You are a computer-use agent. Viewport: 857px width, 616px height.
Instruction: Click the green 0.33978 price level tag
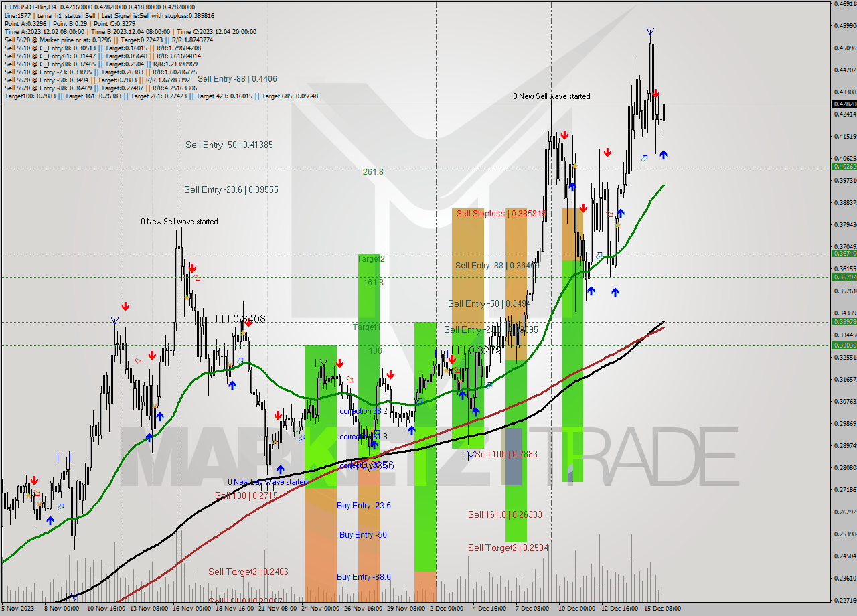point(844,321)
